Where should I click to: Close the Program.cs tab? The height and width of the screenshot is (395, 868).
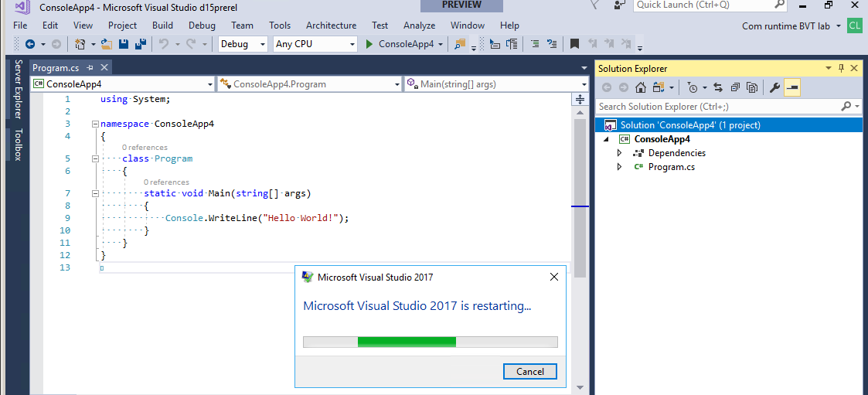click(104, 67)
